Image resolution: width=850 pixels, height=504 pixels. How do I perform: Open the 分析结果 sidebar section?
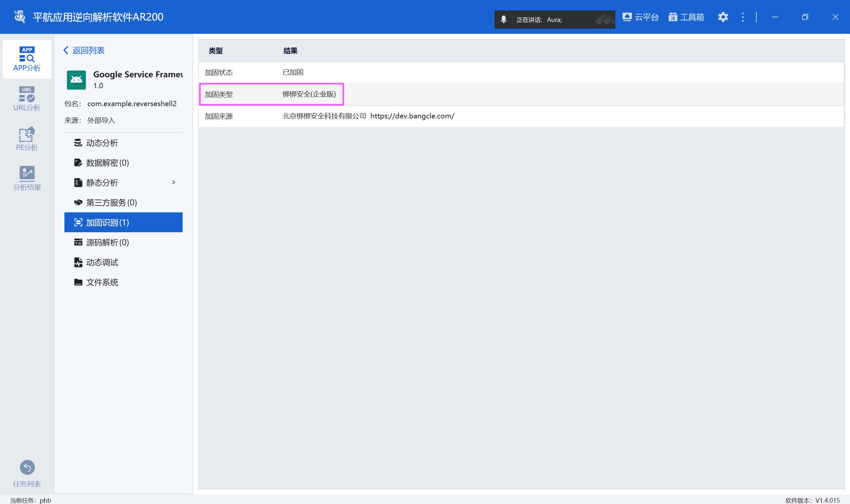(x=27, y=179)
